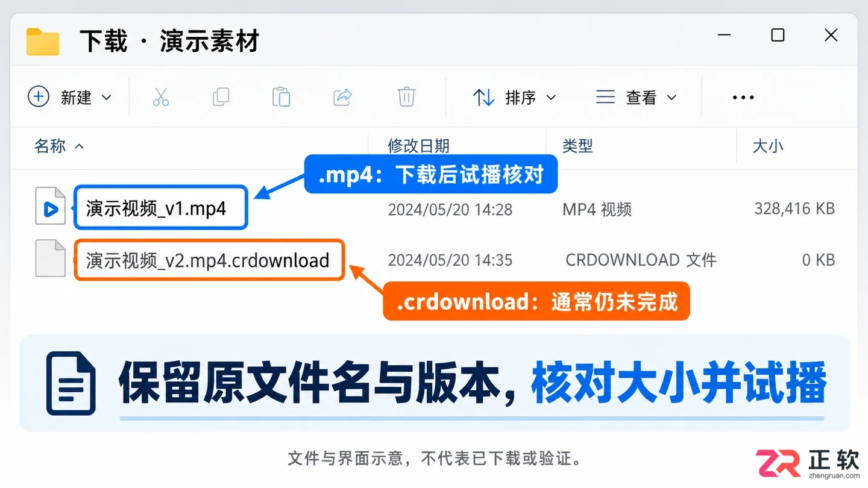Open the three-dot more options menu
Viewport: 868px width, 488px height.
pos(743,98)
